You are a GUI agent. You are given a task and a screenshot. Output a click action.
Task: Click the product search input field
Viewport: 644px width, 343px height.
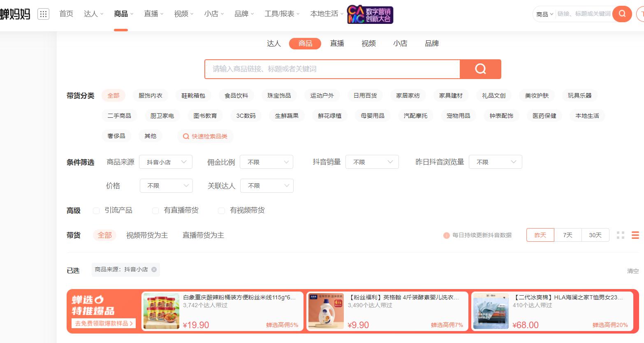point(332,69)
